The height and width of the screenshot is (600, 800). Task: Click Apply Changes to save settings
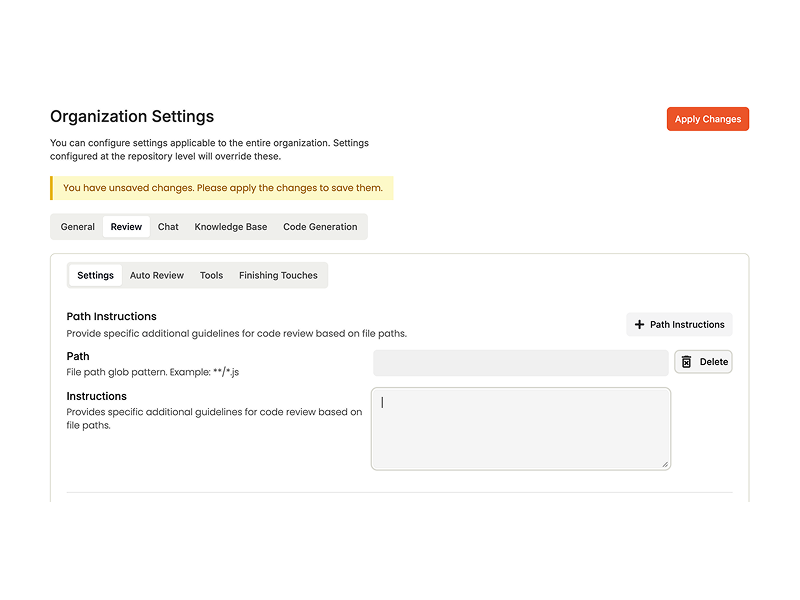click(x=708, y=119)
